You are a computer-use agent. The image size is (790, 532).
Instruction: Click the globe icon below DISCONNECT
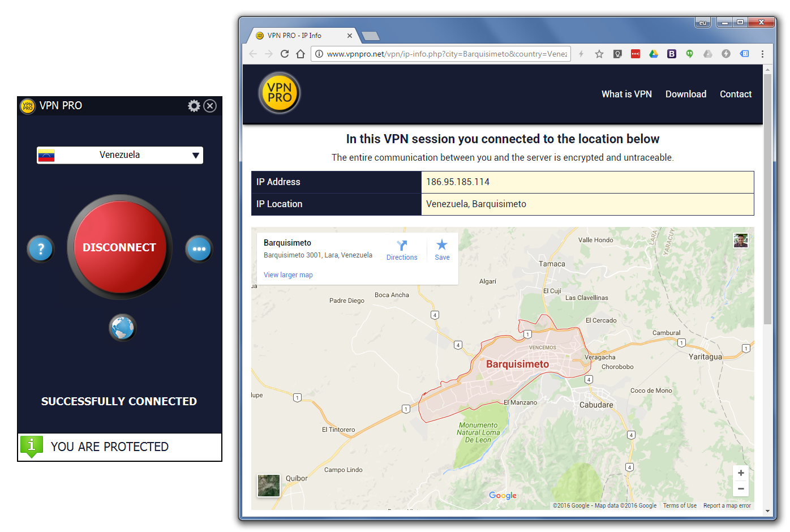tap(122, 328)
